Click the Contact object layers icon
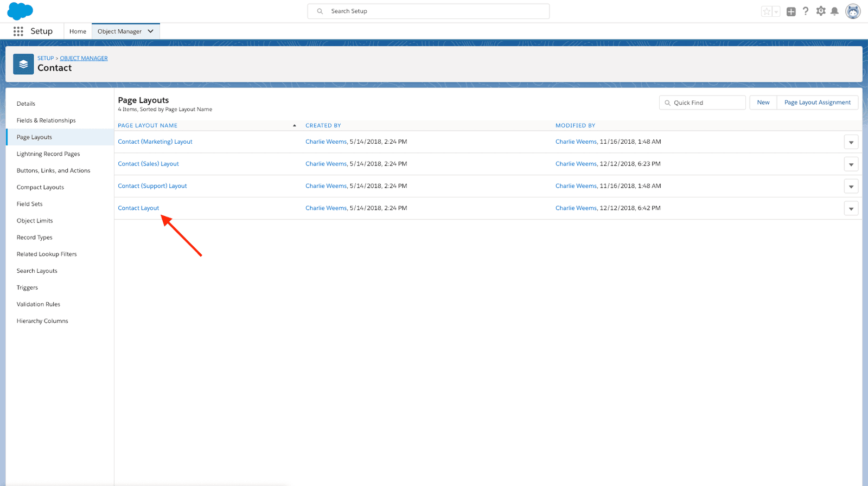Screen dimensions: 868x486 (23, 64)
